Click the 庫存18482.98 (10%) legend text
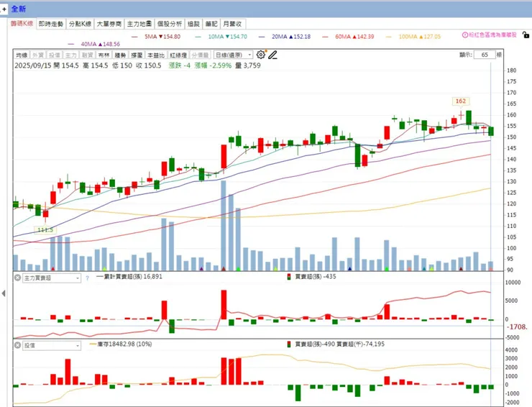Image resolution: width=532 pixels, height=407 pixels. point(121,344)
